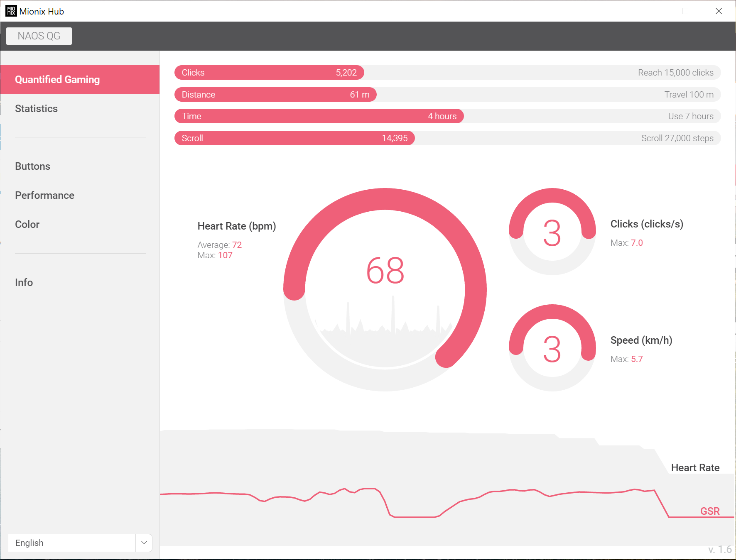The width and height of the screenshot is (736, 560).
Task: Click the Speed km/h gauge
Action: pyautogui.click(x=552, y=348)
